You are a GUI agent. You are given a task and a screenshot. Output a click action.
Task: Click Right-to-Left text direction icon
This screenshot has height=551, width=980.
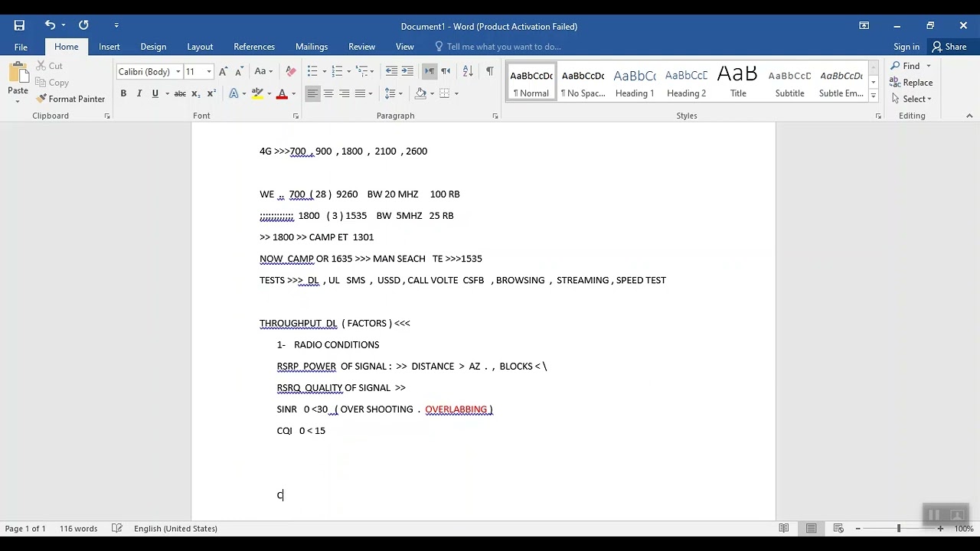[x=446, y=71]
